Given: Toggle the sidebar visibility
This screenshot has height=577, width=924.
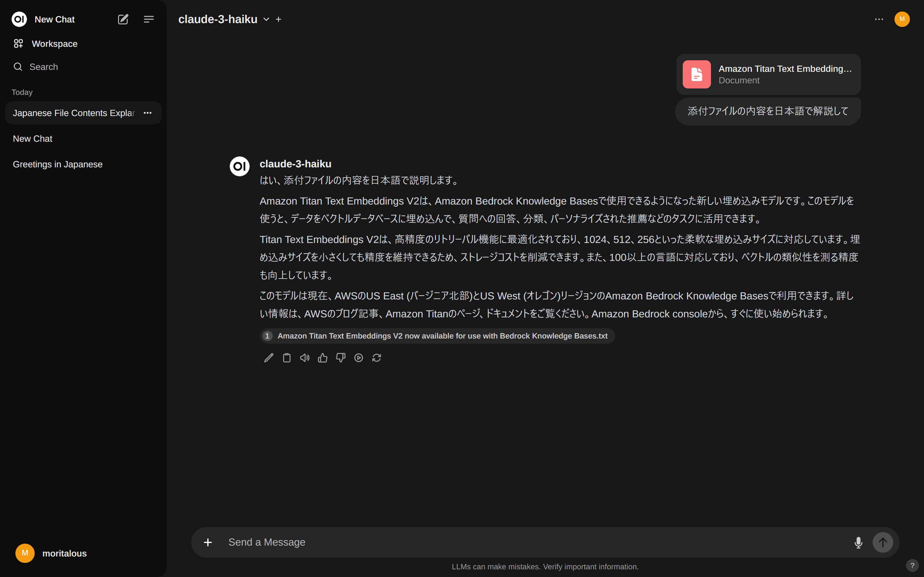Looking at the screenshot, I should tap(149, 19).
